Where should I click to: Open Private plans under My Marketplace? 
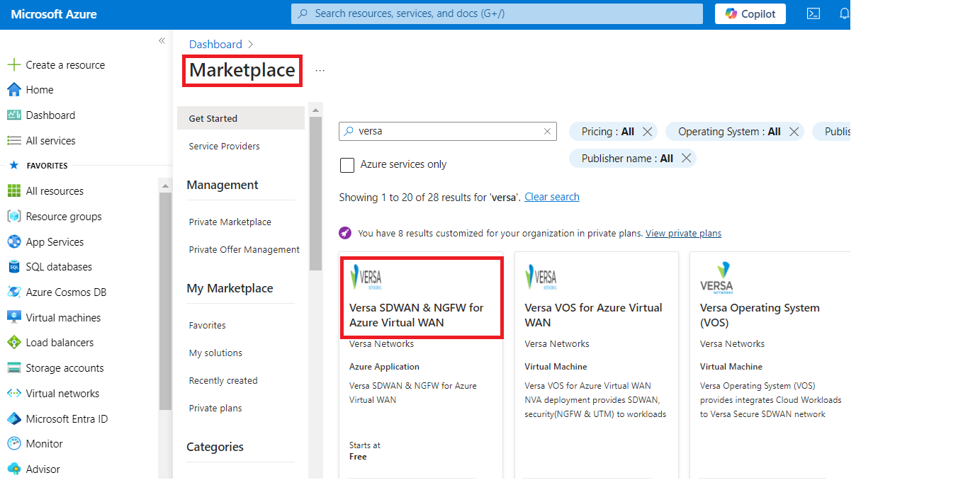tap(215, 408)
